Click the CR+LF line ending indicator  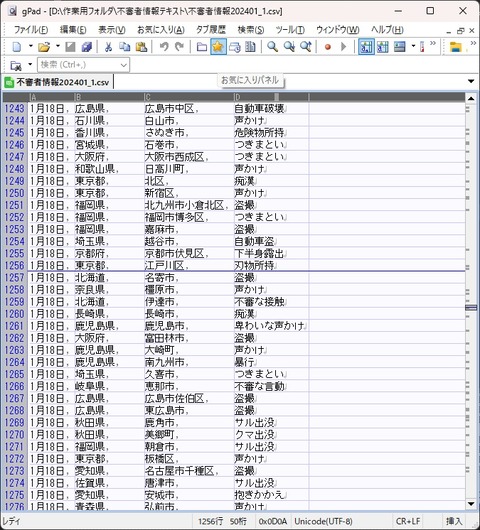[x=408, y=521]
